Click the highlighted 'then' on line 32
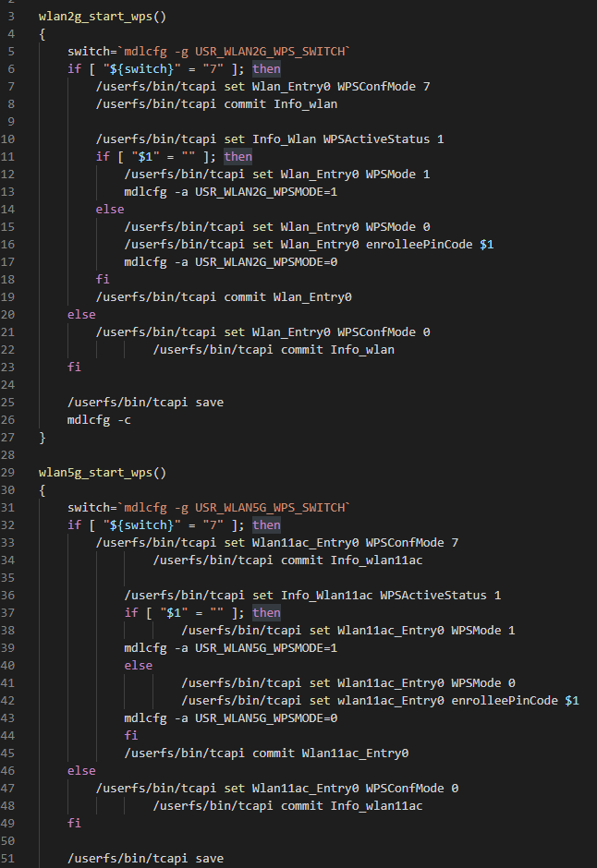Viewport: 597px width, 868px height. 266,525
